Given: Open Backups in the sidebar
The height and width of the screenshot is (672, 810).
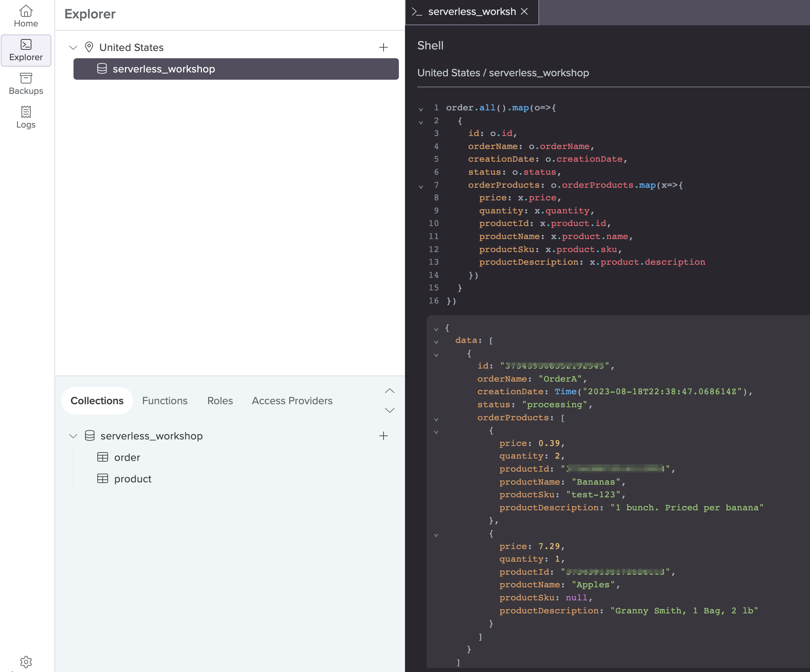Looking at the screenshot, I should [26, 84].
